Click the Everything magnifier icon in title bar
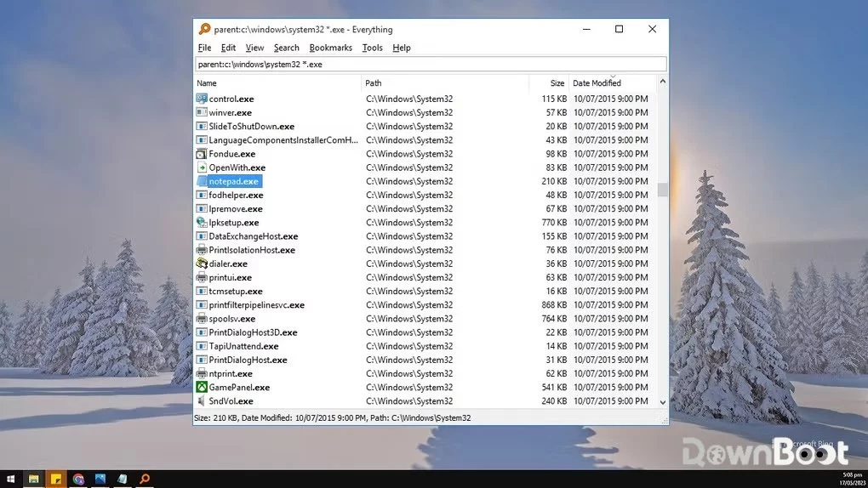This screenshot has width=868, height=488. point(204,29)
